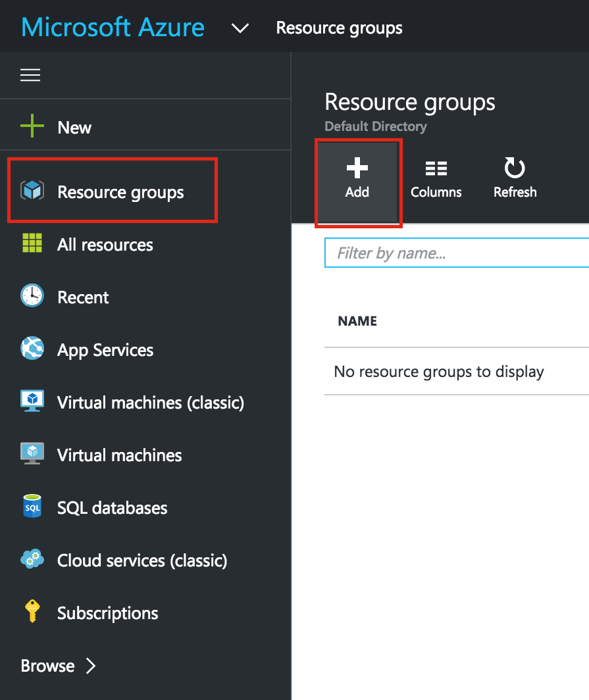Click 'No resource groups to display' message

[x=439, y=372]
